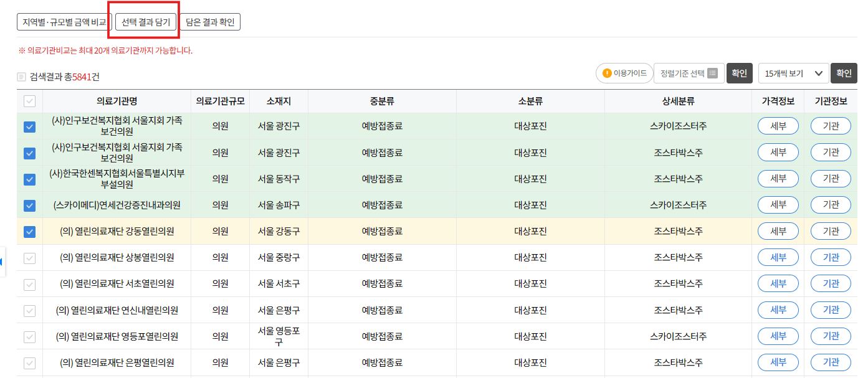Uncheck the first 인구보건복지협회 row checkbox
Viewport: 868px width, 378px height.
click(29, 126)
